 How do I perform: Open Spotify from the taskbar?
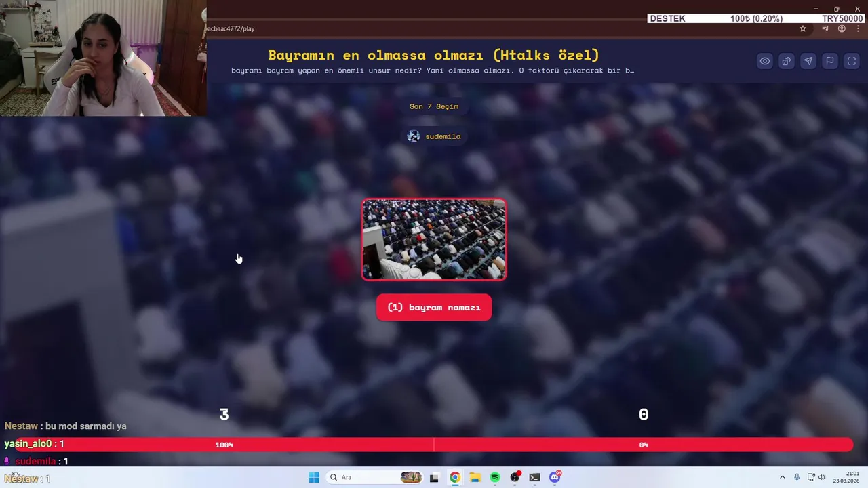tap(495, 477)
